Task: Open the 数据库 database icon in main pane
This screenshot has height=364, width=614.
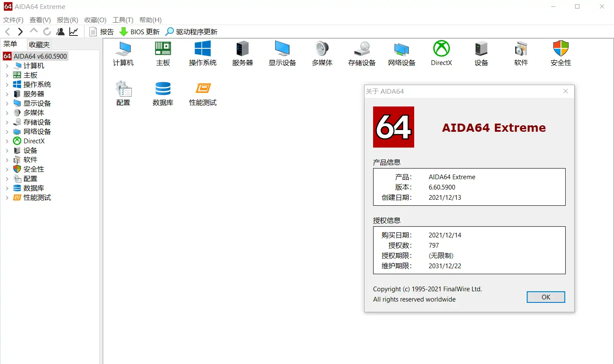Action: (x=163, y=94)
